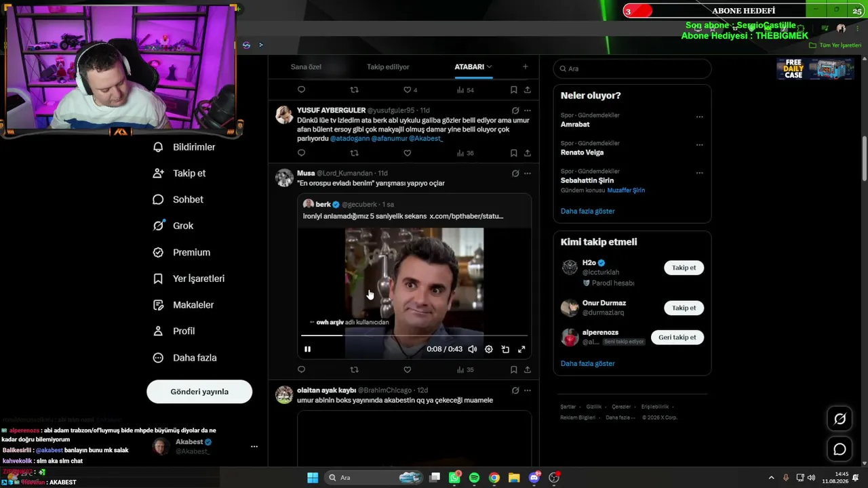Enable picture-in-picture for the video
This screenshot has height=488, width=868.
(505, 349)
